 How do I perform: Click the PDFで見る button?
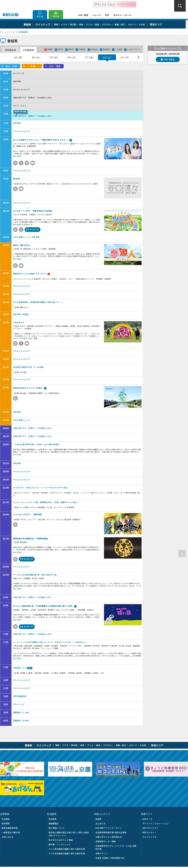[x=167, y=59]
